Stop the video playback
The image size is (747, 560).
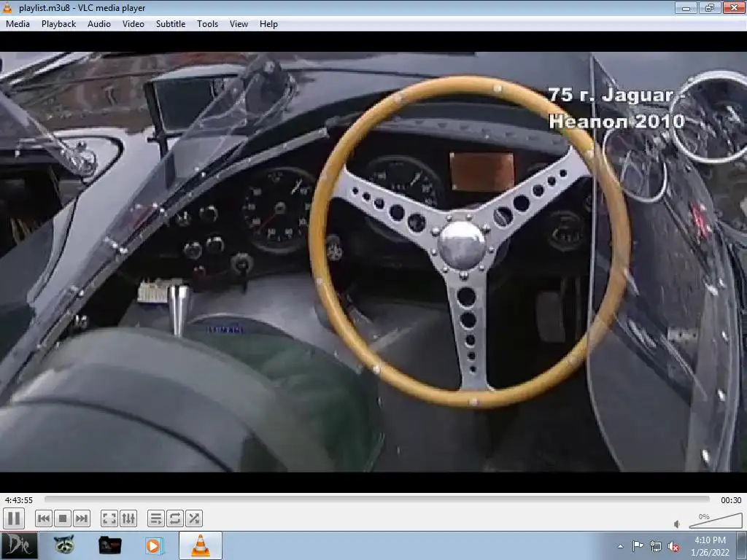pos(63,518)
